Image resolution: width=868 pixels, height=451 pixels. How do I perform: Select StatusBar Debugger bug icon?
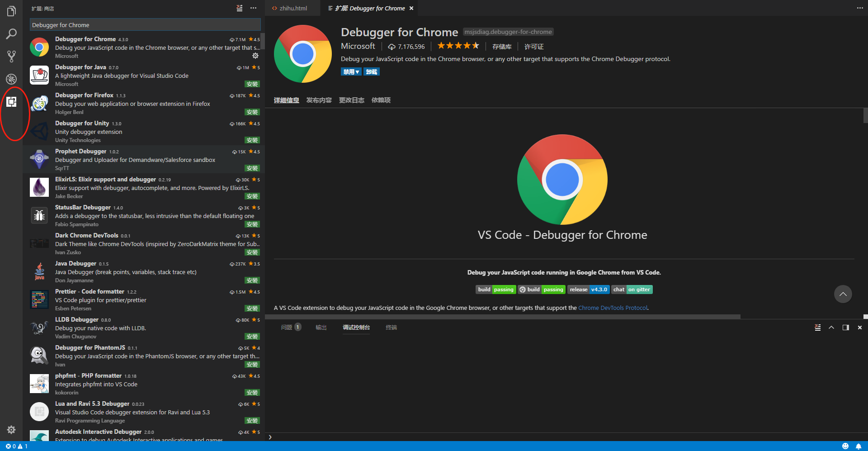pos(39,215)
